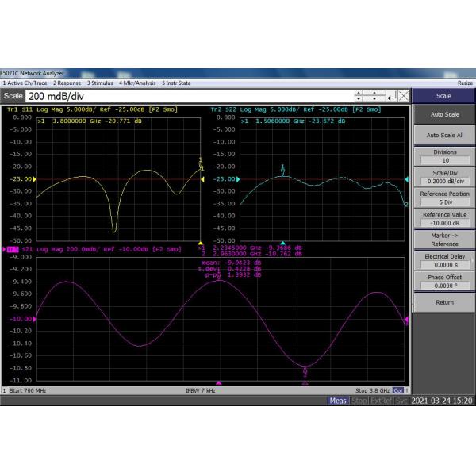The image size is (476, 476).
Task: Select marker 1 at the S21 trace peak
Action: [219, 277]
